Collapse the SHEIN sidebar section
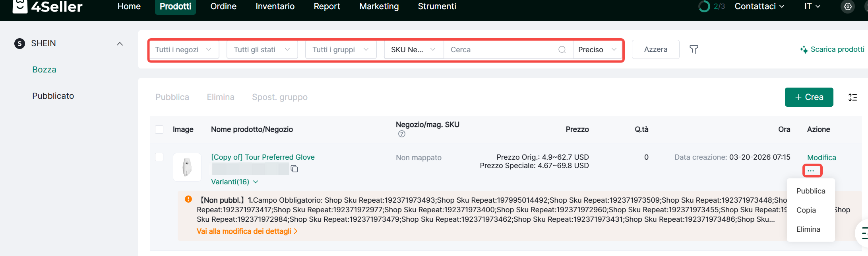The height and width of the screenshot is (256, 868). pyautogui.click(x=120, y=44)
